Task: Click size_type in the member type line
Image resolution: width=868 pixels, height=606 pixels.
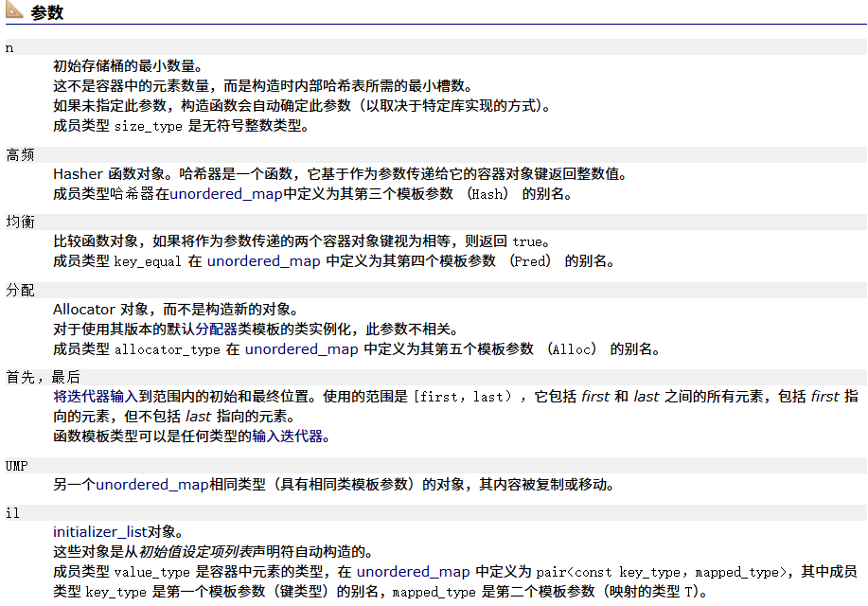Action: pos(149,126)
